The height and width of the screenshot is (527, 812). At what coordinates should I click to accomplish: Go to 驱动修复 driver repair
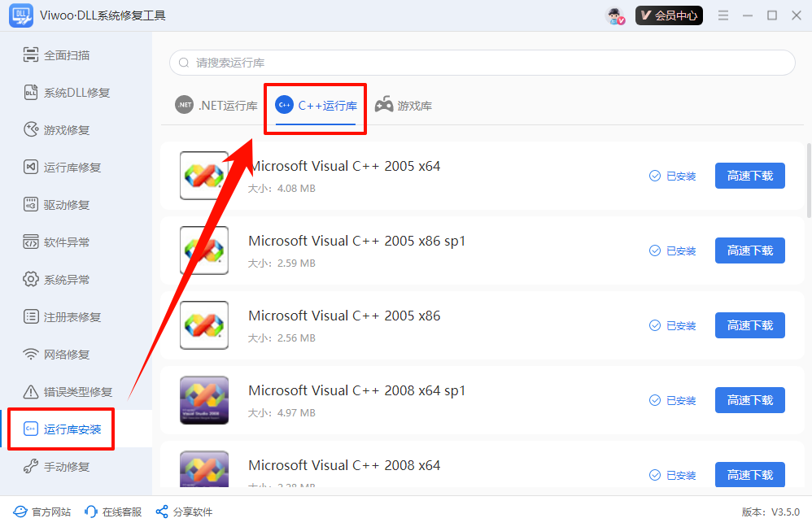(66, 205)
